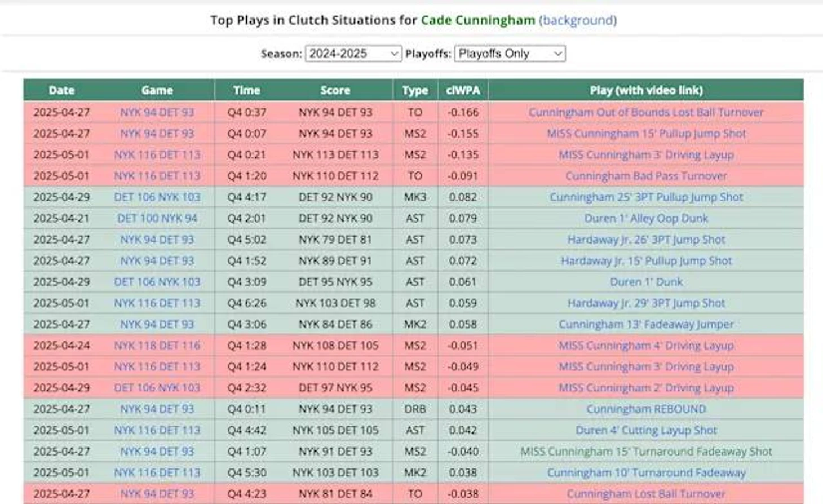This screenshot has height=504, width=823.
Task: Open NYK 94 DET 93 game link at Q4 1:07
Action: [x=157, y=452]
